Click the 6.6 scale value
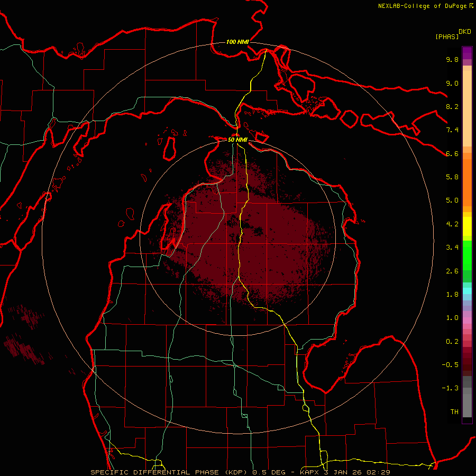Viewport: 476px width, 476px height. pos(452,153)
